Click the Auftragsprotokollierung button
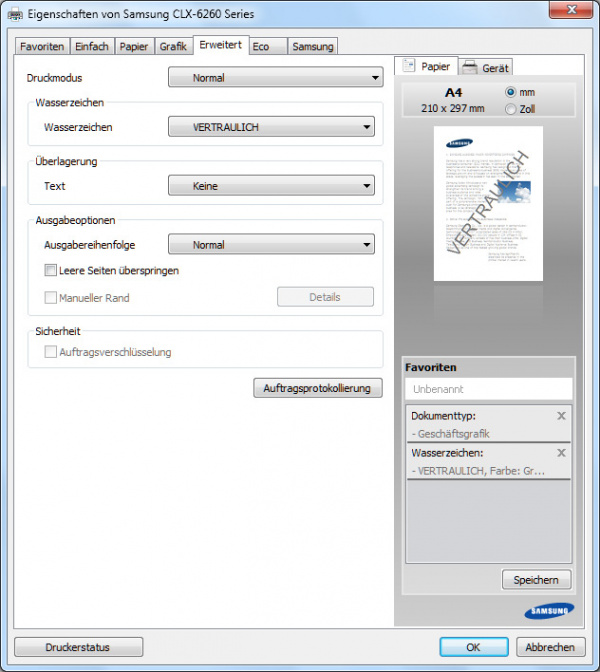Viewport: 600px width, 672px height. [317, 388]
